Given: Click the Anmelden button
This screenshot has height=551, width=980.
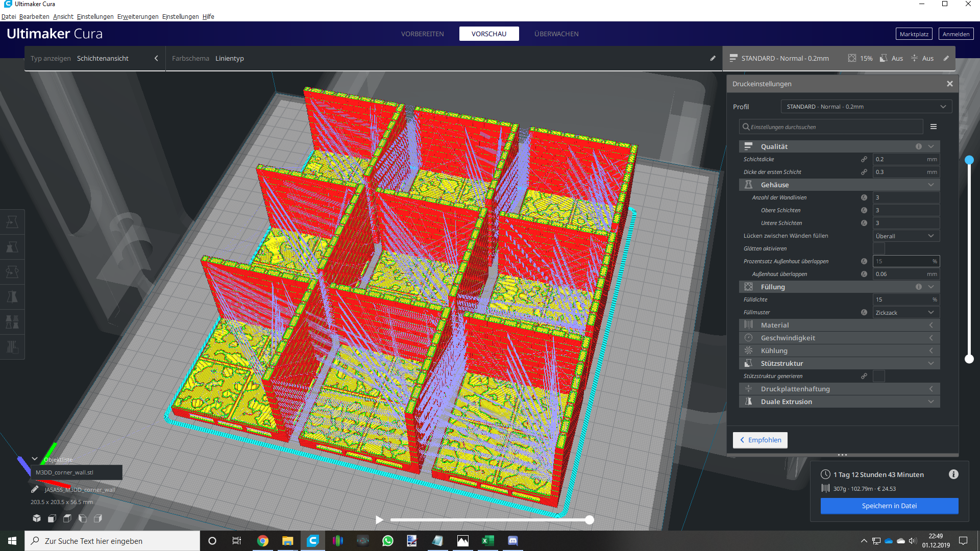Looking at the screenshot, I should click(x=956, y=34).
